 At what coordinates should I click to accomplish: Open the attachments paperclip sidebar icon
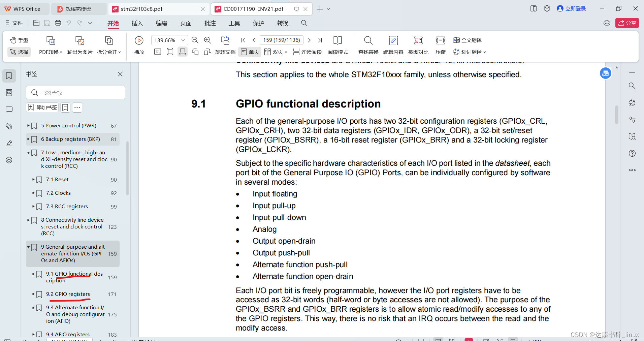pyautogui.click(x=9, y=126)
